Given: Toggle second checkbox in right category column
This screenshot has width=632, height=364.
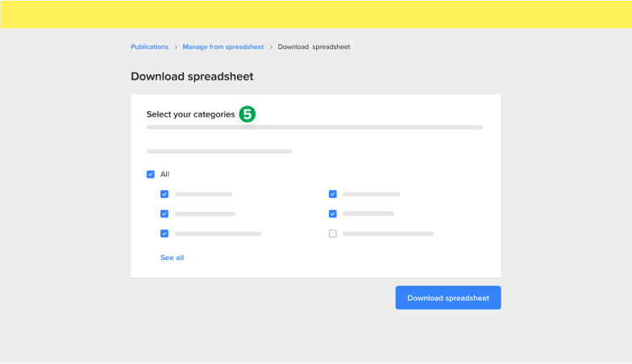Looking at the screenshot, I should tap(332, 214).
